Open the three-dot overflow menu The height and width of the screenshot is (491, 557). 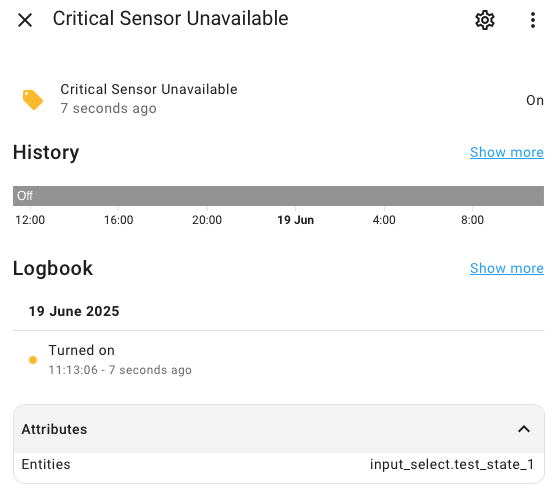[x=532, y=20]
